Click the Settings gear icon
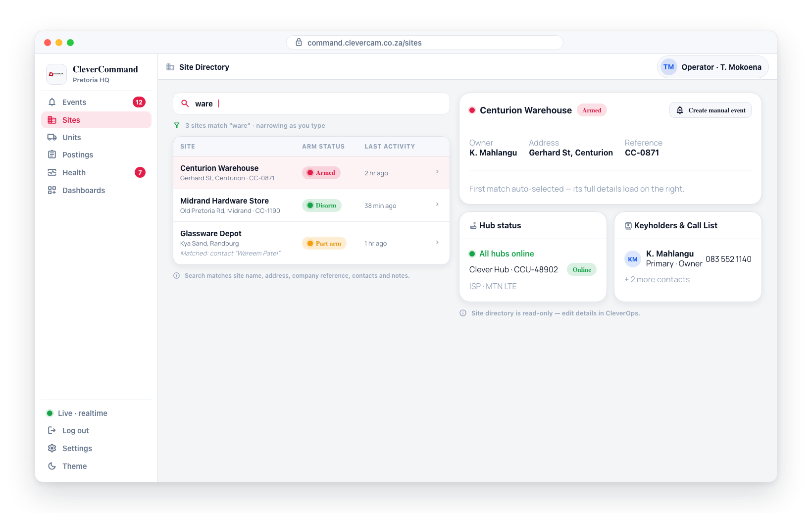The height and width of the screenshot is (513, 812). 52,448
